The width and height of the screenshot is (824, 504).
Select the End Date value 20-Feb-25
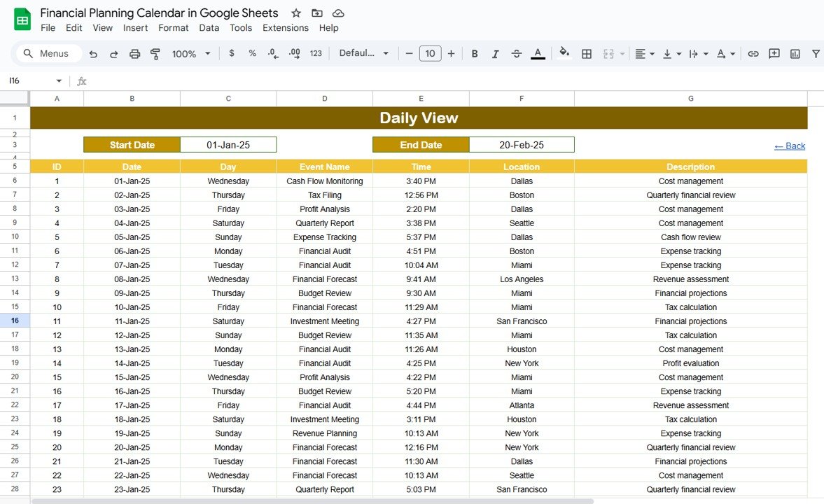522,144
